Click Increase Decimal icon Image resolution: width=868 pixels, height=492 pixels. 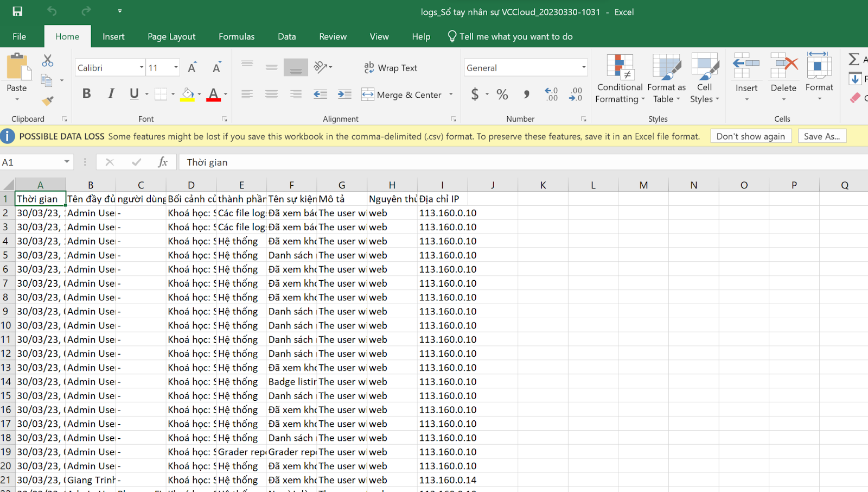(551, 94)
